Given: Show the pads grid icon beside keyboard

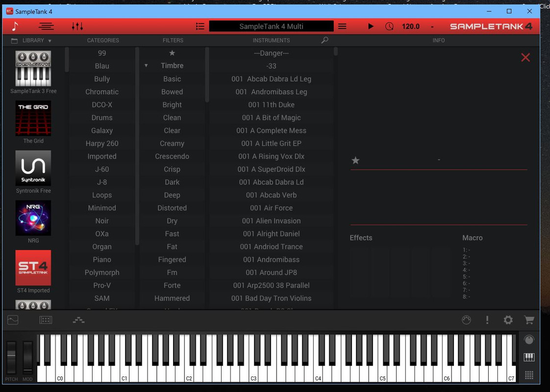Looking at the screenshot, I should pyautogui.click(x=529, y=375).
